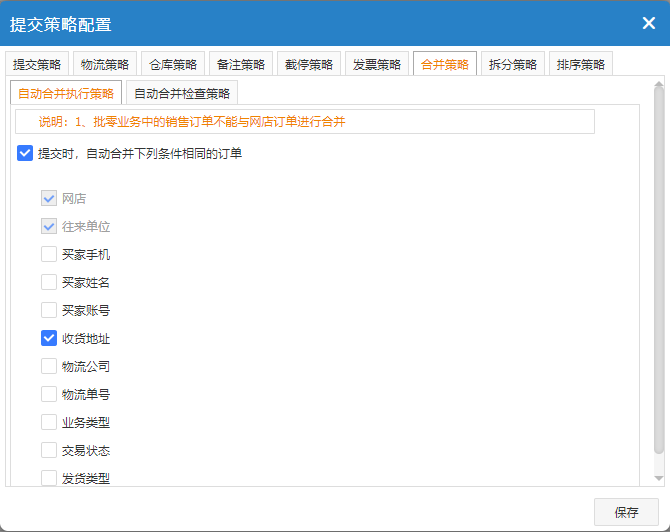The width and height of the screenshot is (670, 532).
Task: Uncheck the 收货地址 checkbox
Action: pyautogui.click(x=49, y=338)
